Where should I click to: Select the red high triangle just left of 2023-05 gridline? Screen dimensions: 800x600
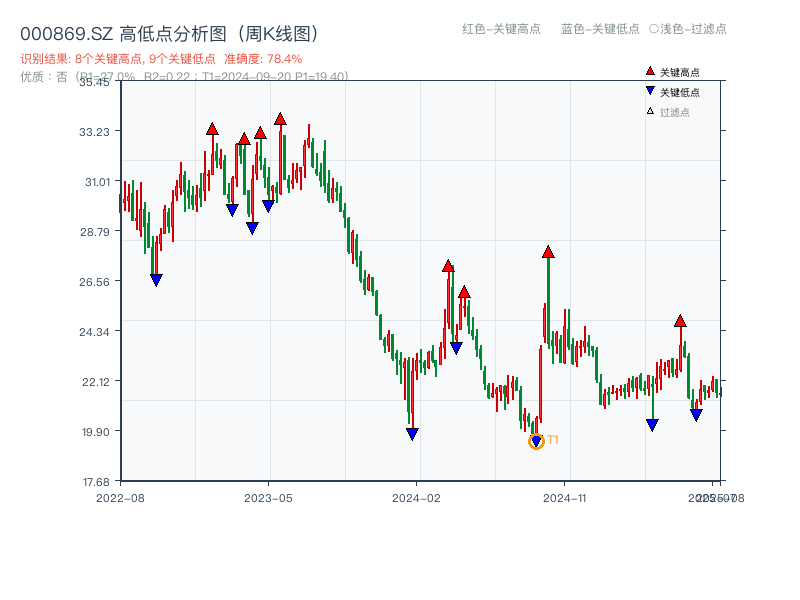(x=260, y=133)
